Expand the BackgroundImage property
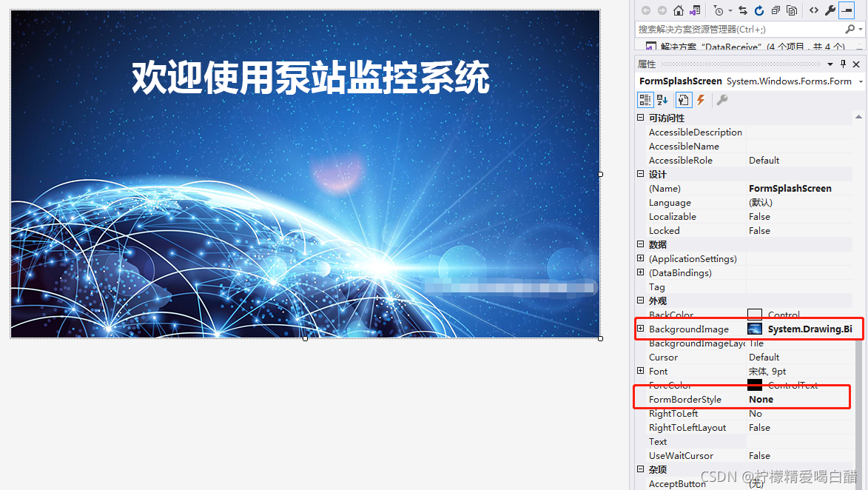868x490 pixels. (641, 329)
